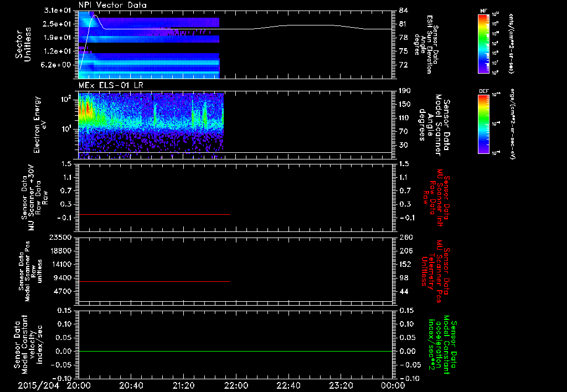Click the white sun elevation curve peak
This screenshot has width=567, height=392.
tap(95, 15)
